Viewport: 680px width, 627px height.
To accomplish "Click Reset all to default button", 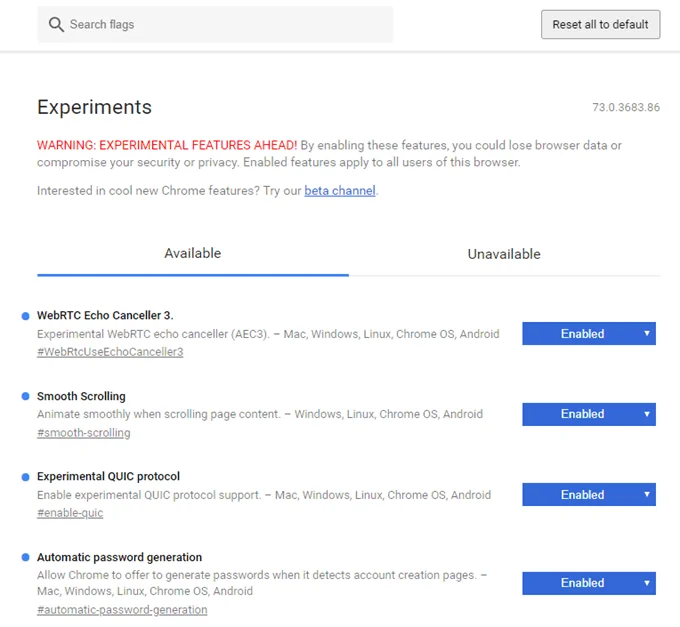I will pos(600,24).
